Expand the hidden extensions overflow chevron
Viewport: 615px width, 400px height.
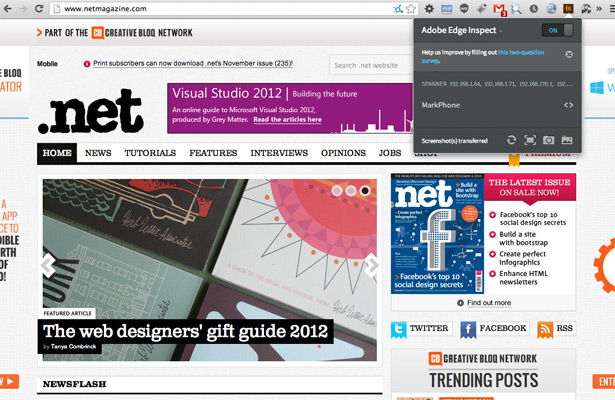(599, 8)
